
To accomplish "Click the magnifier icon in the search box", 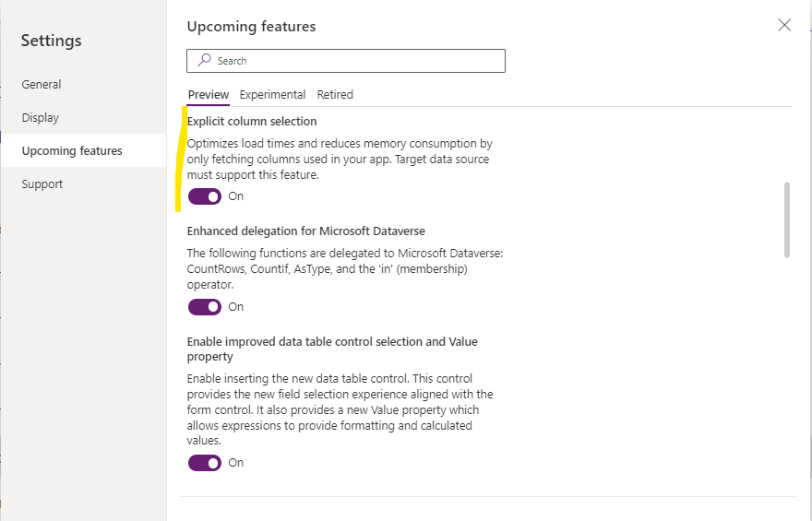I will point(205,60).
